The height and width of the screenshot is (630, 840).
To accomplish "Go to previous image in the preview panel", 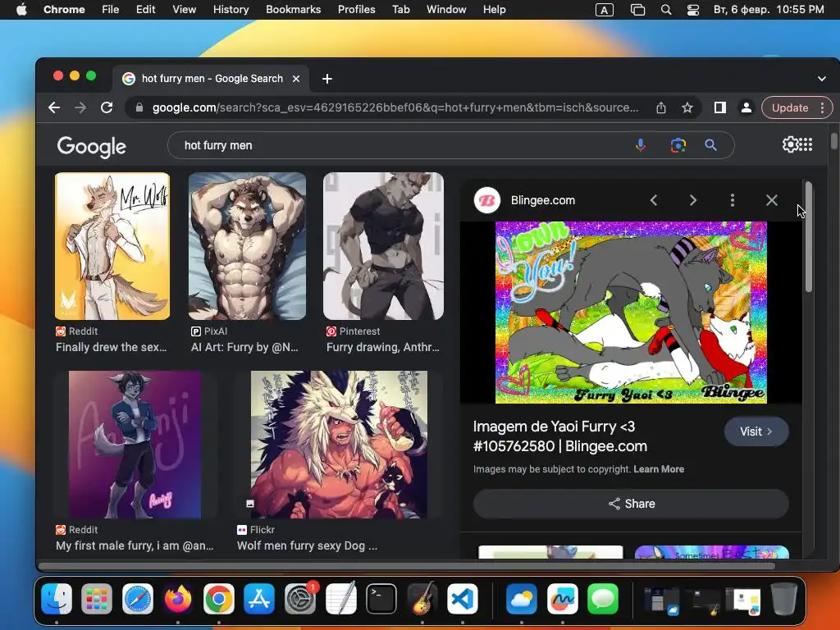I will [654, 200].
